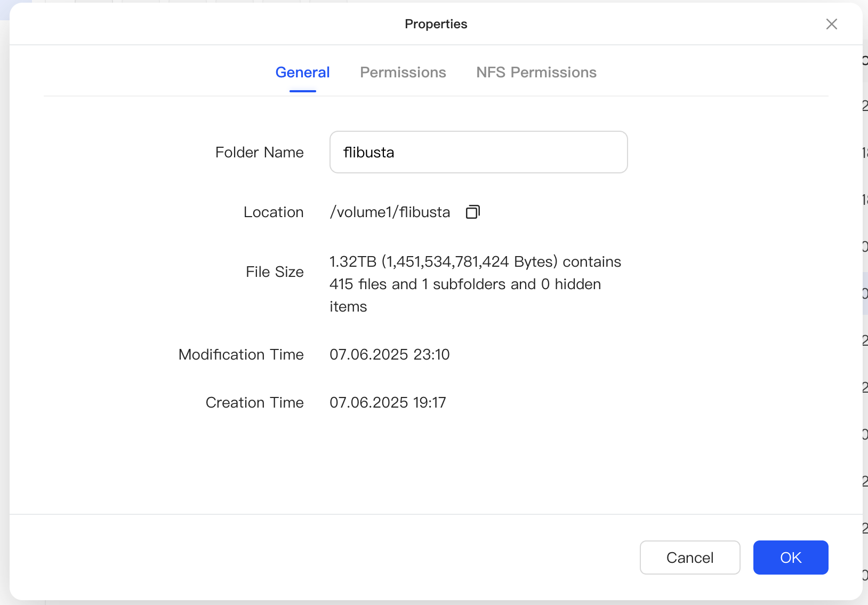Viewport: 868px width, 605px height.
Task: Click the Folder Name input field
Action: pos(478,152)
